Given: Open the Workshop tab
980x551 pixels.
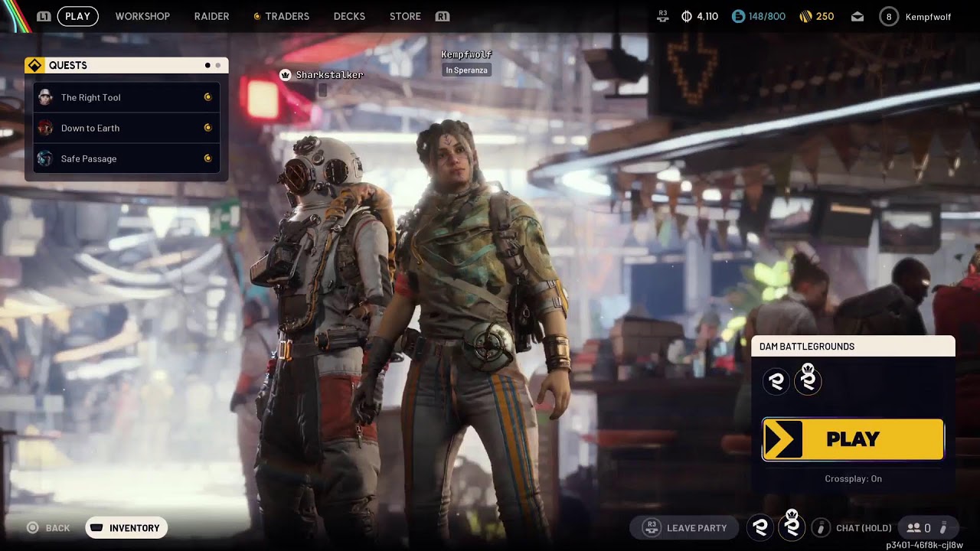Looking at the screenshot, I should 142,16.
